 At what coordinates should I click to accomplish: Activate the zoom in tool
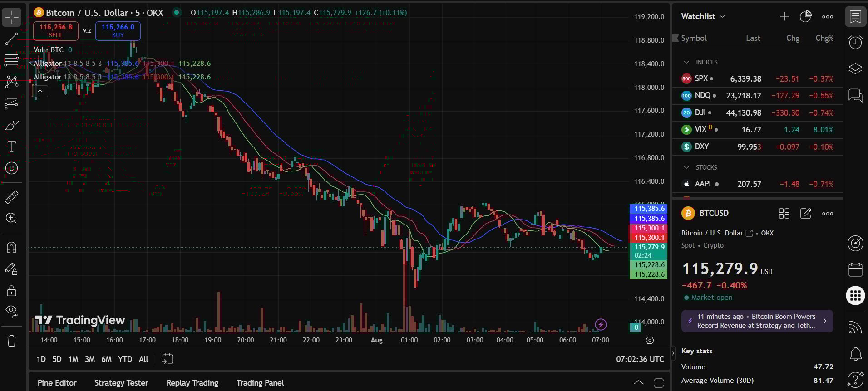11,218
